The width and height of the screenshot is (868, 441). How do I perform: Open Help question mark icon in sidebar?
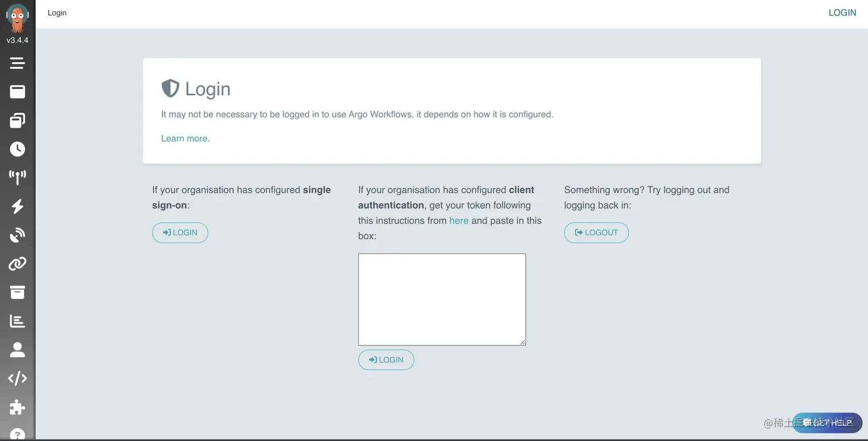tap(17, 434)
